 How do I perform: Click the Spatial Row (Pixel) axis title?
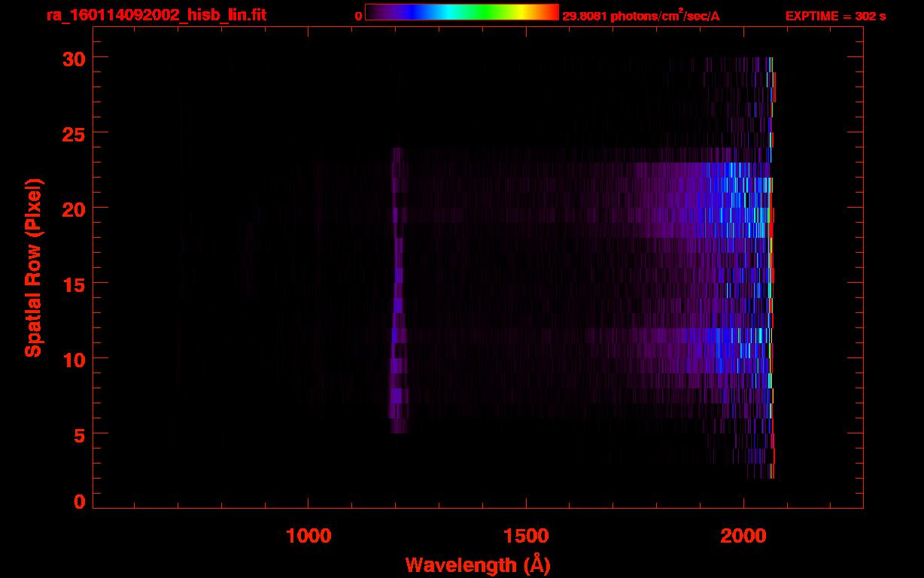click(x=32, y=267)
